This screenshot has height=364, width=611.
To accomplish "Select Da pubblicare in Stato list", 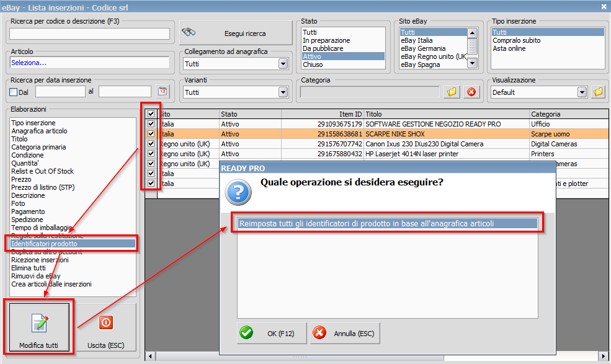I will point(343,48).
